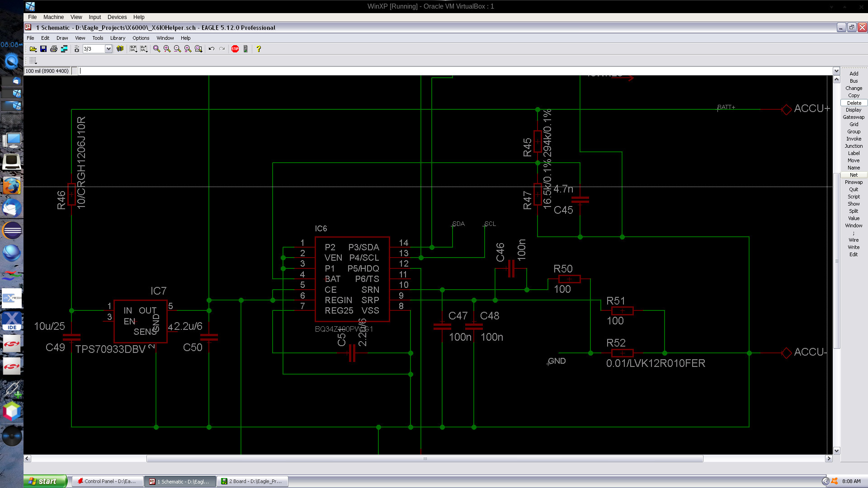Click the Zoom in magnifier icon
Image resolution: width=868 pixels, height=488 pixels.
tap(167, 49)
